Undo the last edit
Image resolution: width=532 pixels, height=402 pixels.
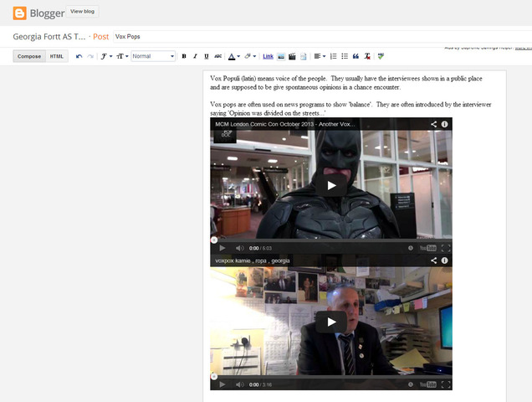pyautogui.click(x=79, y=56)
